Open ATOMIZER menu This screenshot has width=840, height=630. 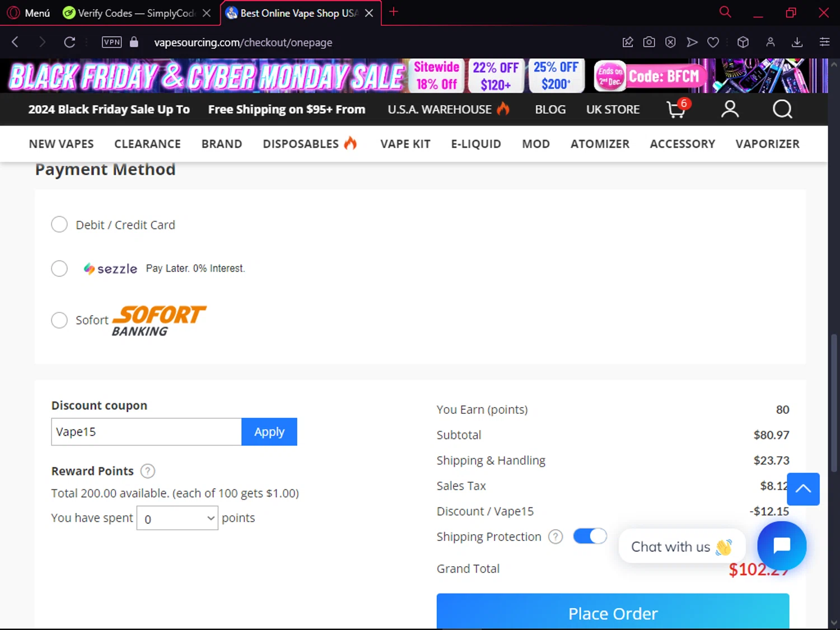(x=600, y=144)
